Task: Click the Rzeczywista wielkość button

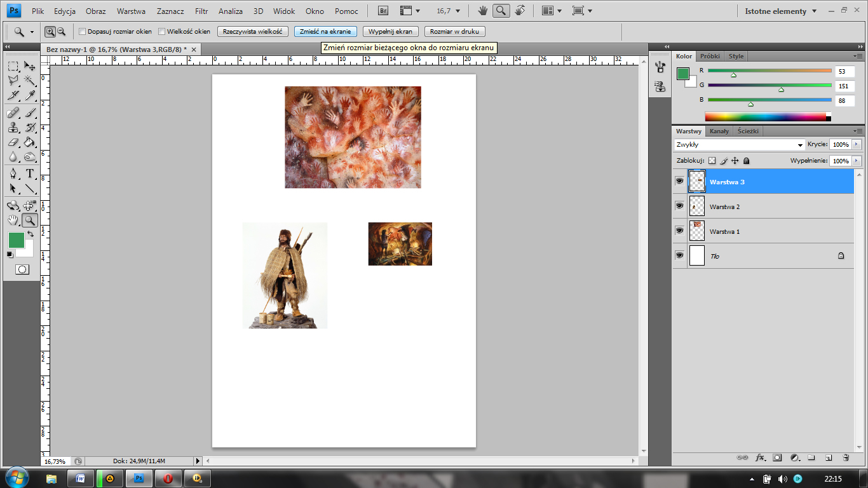Action: [x=253, y=31]
